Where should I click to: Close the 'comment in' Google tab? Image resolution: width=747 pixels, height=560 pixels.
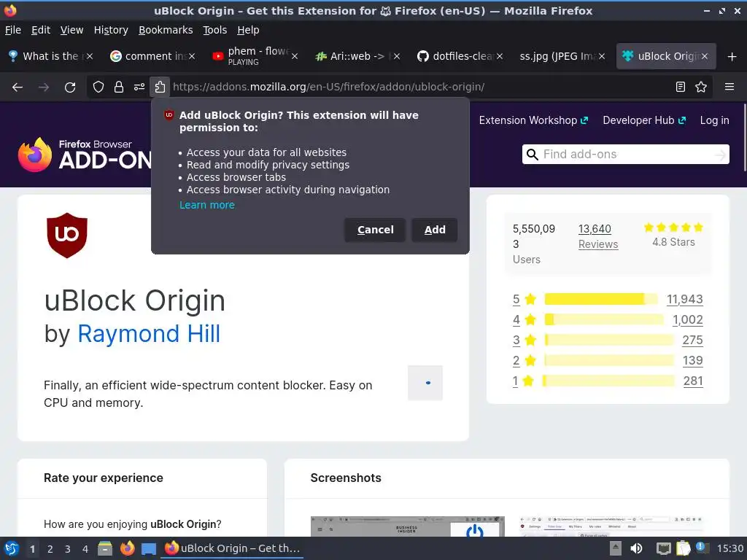192,56
